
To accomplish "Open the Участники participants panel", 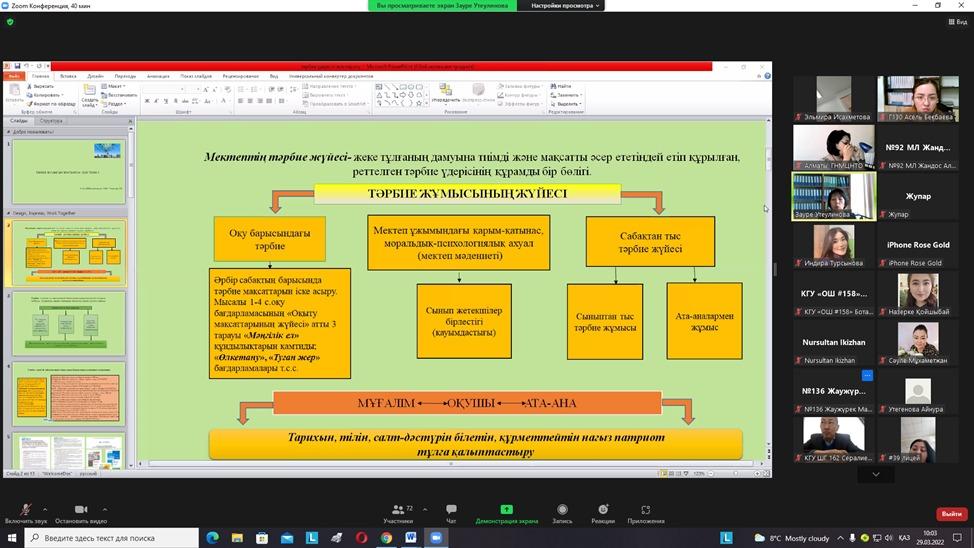I will click(x=397, y=510).
